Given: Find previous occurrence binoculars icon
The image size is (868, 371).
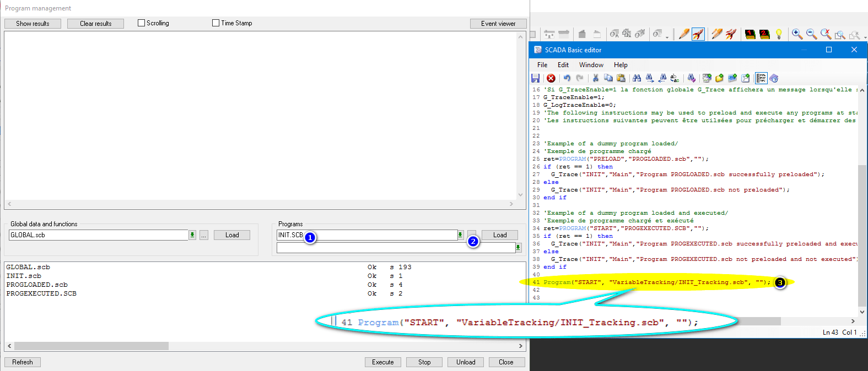Looking at the screenshot, I should tap(662, 78).
